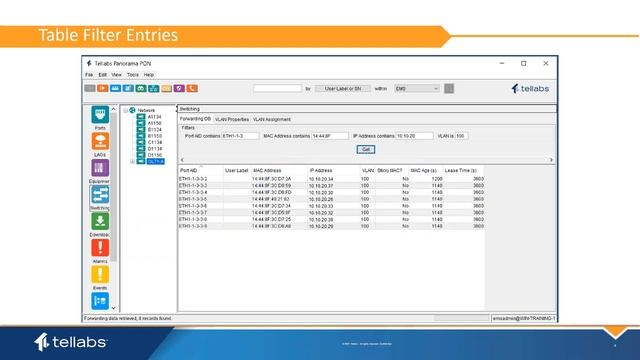Open the User Label or SN dropdown

(x=343, y=89)
